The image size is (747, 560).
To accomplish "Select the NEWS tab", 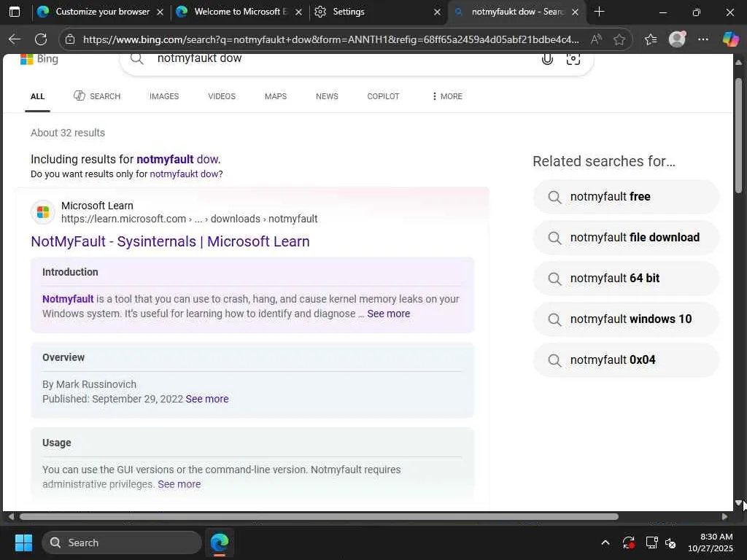I will (x=327, y=96).
